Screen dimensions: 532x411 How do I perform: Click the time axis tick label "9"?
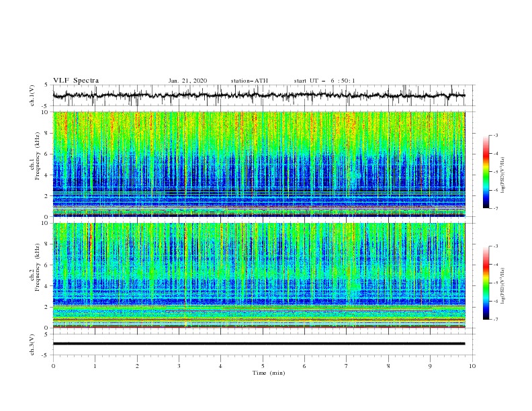pos(430,366)
